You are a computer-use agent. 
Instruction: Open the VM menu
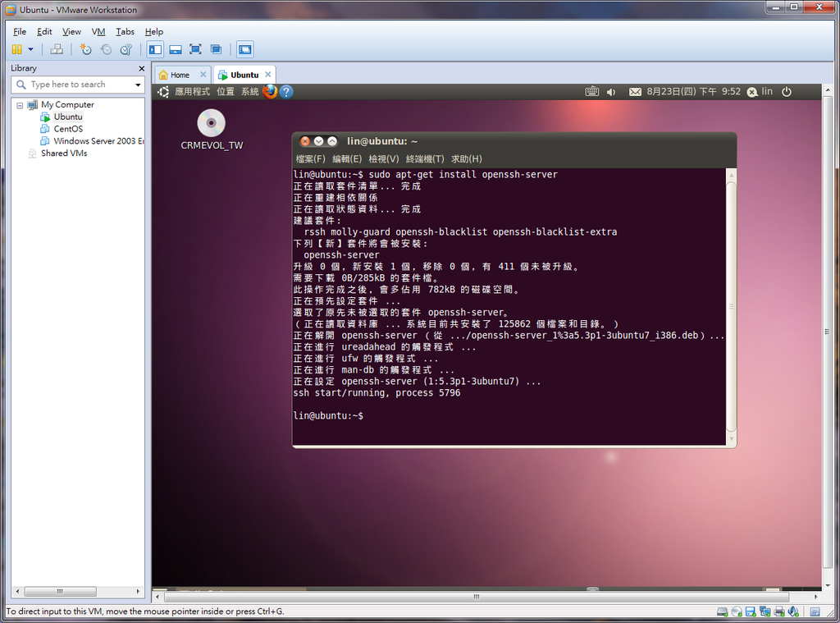98,32
